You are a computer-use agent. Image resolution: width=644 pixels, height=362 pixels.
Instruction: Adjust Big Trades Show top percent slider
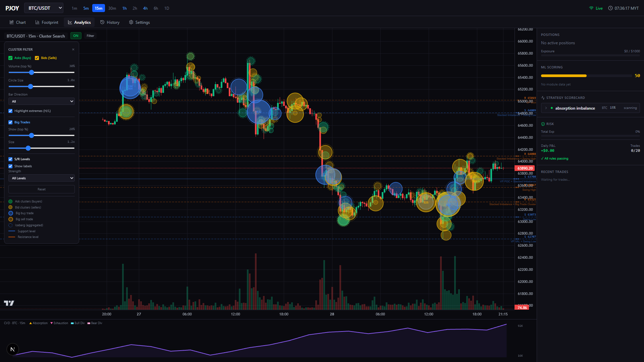[42, 135]
